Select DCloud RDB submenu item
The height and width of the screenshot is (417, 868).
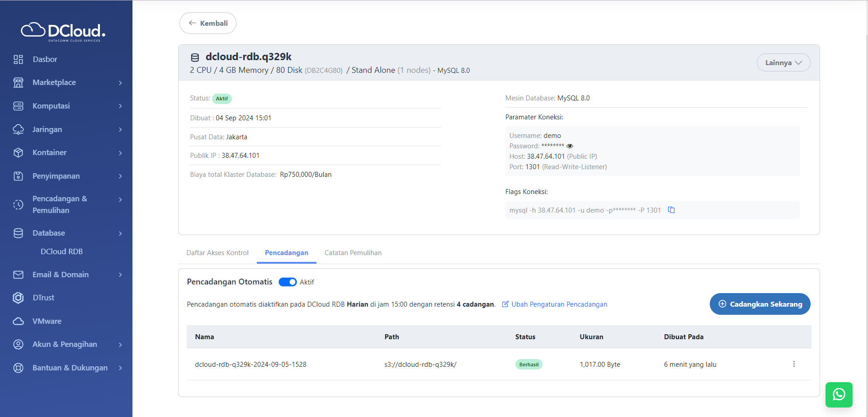[61, 251]
